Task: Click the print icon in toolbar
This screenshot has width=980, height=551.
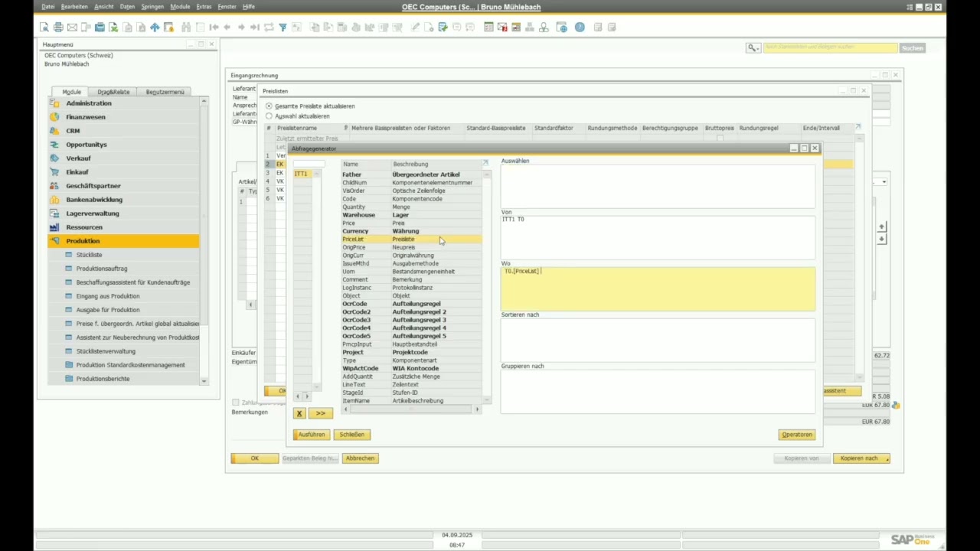Action: [58, 28]
